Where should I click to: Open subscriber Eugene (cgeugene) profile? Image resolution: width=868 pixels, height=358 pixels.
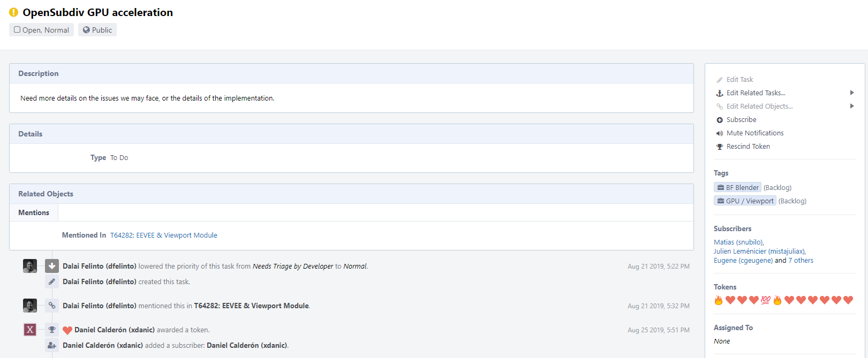743,261
